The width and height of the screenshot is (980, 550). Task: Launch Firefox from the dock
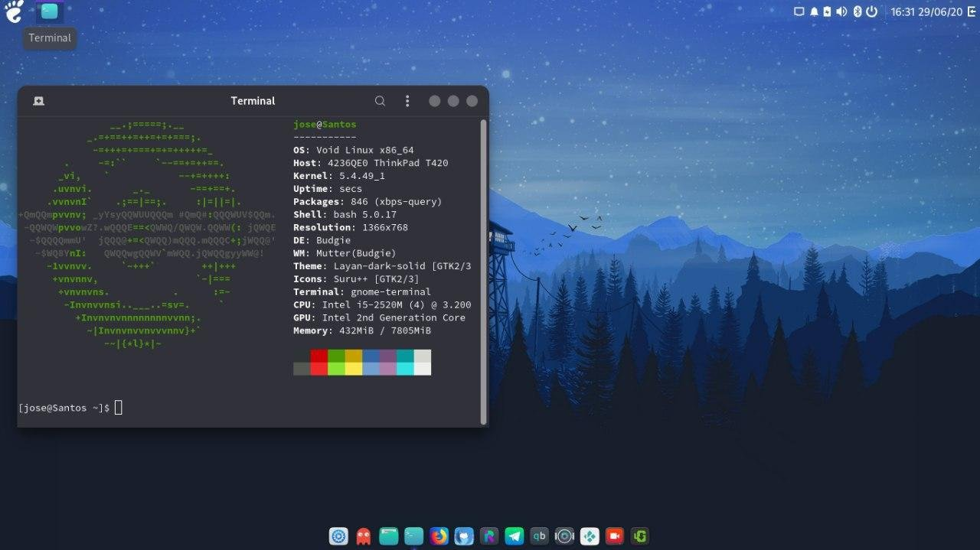click(x=439, y=536)
